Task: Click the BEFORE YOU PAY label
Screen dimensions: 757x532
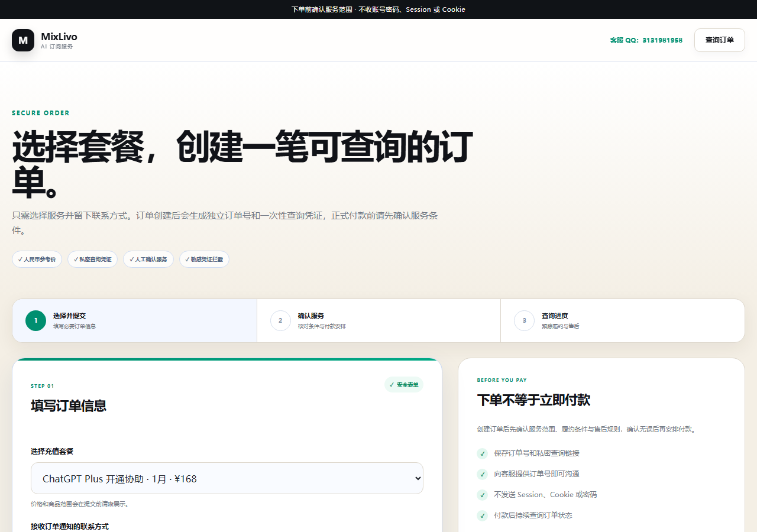Action: [x=502, y=380]
